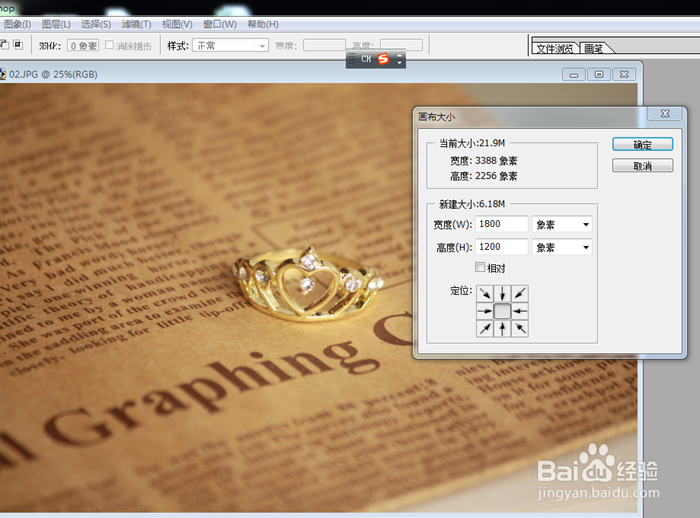The image size is (700, 518).
Task: Set anchor to middle-right arrow
Action: 520,311
